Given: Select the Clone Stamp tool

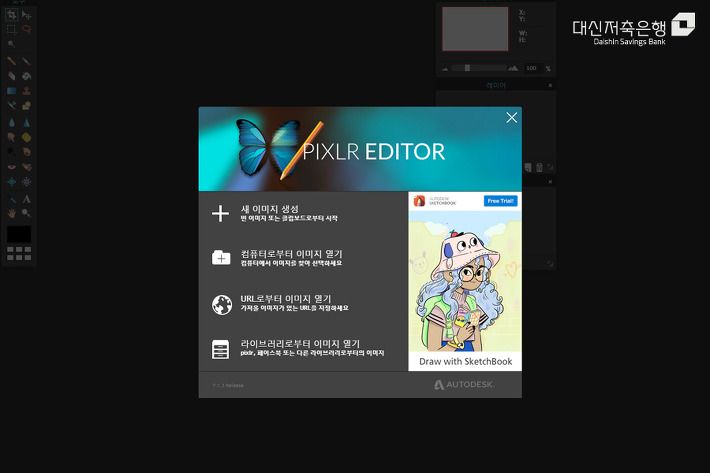Looking at the screenshot, I should pyautogui.click(x=26, y=91).
